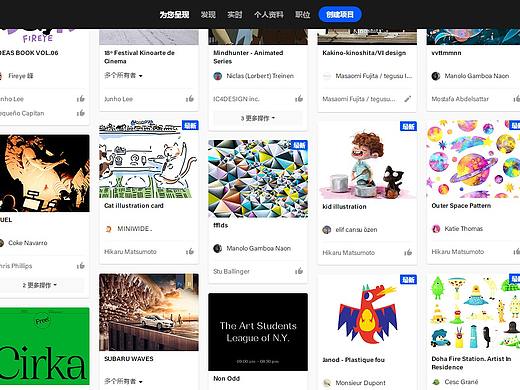Open the tflds geometric pattern thumbnail
The image size is (520, 390).
coord(258,179)
